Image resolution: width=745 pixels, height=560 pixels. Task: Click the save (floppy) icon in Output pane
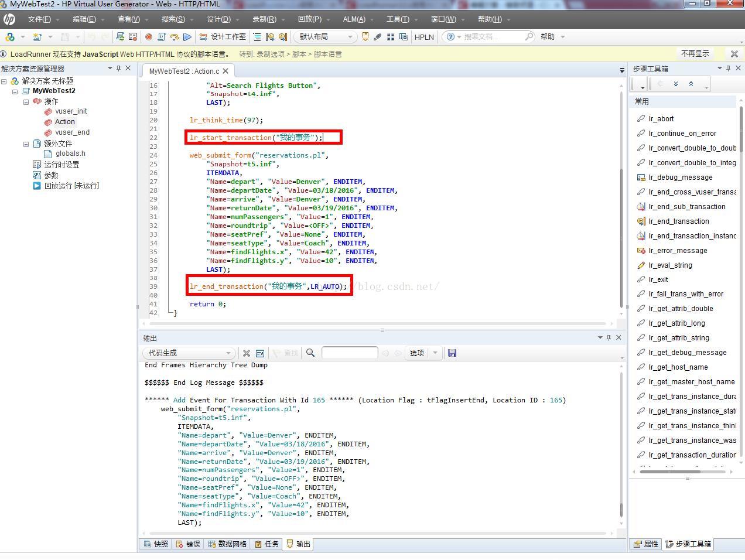pyautogui.click(x=452, y=353)
